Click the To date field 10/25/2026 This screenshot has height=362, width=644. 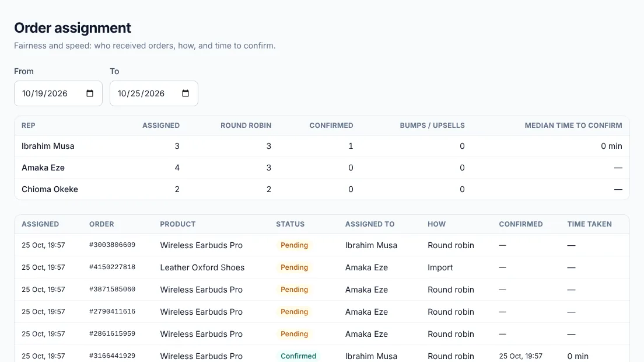click(154, 93)
